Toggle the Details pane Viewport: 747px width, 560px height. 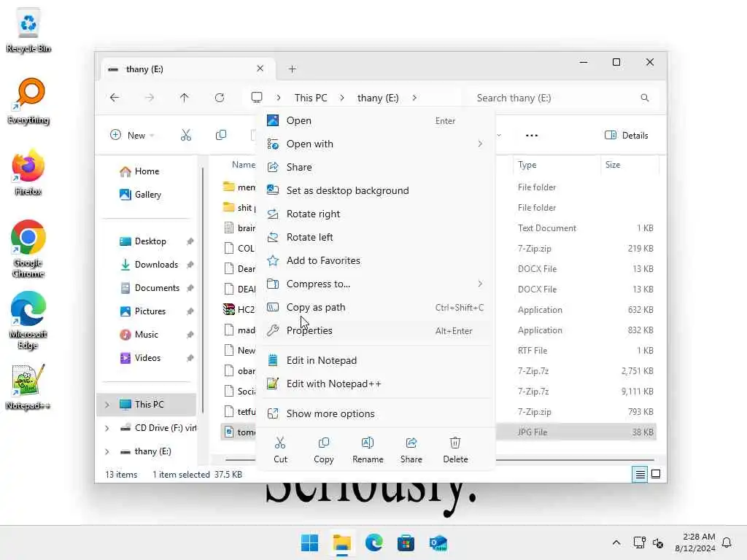point(626,135)
